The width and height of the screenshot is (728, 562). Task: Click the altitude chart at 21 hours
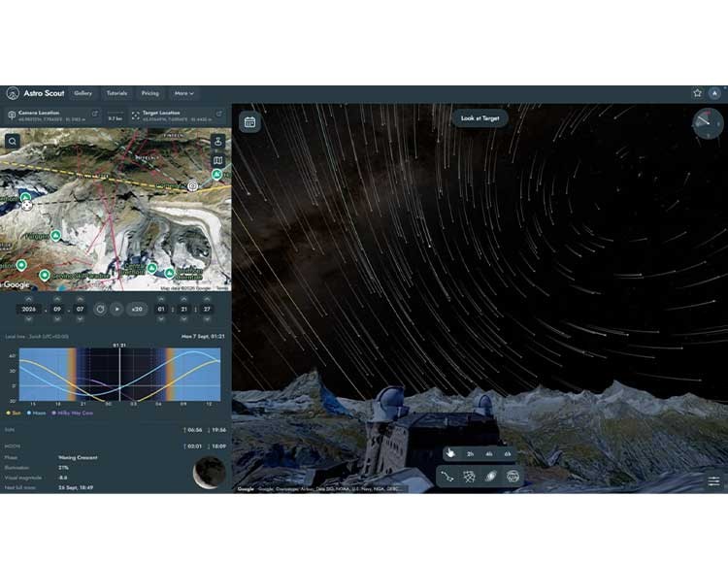[x=83, y=374]
